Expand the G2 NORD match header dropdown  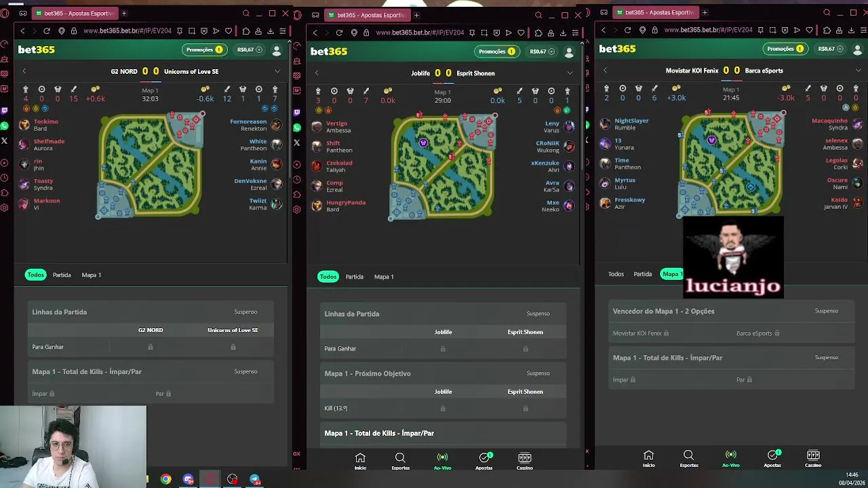click(x=277, y=71)
